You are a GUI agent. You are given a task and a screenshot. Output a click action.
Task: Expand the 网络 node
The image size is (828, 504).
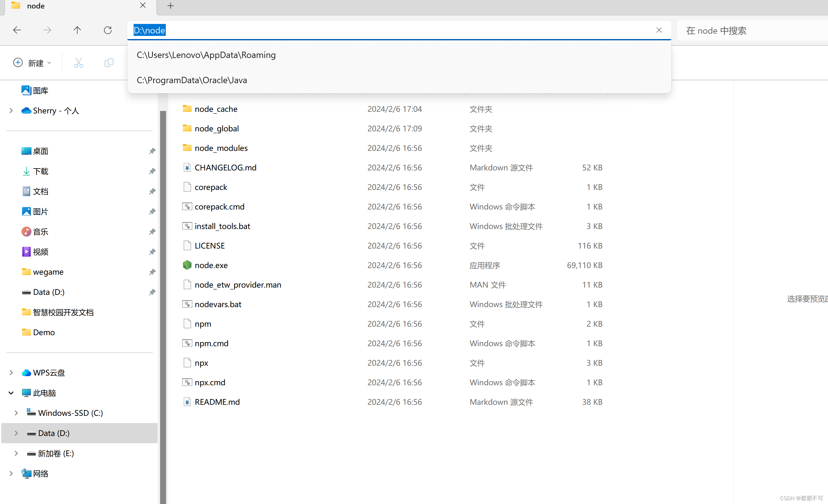click(x=11, y=473)
